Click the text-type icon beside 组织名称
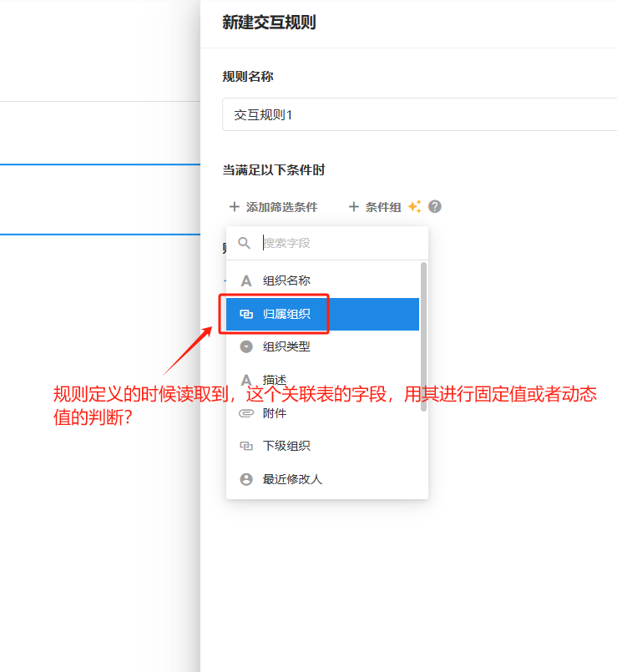Image resolution: width=617 pixels, height=672 pixels. tap(246, 280)
